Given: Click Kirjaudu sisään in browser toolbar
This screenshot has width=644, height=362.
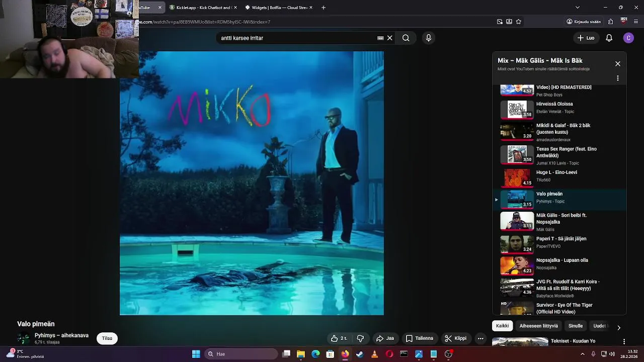Looking at the screenshot, I should point(584,22).
